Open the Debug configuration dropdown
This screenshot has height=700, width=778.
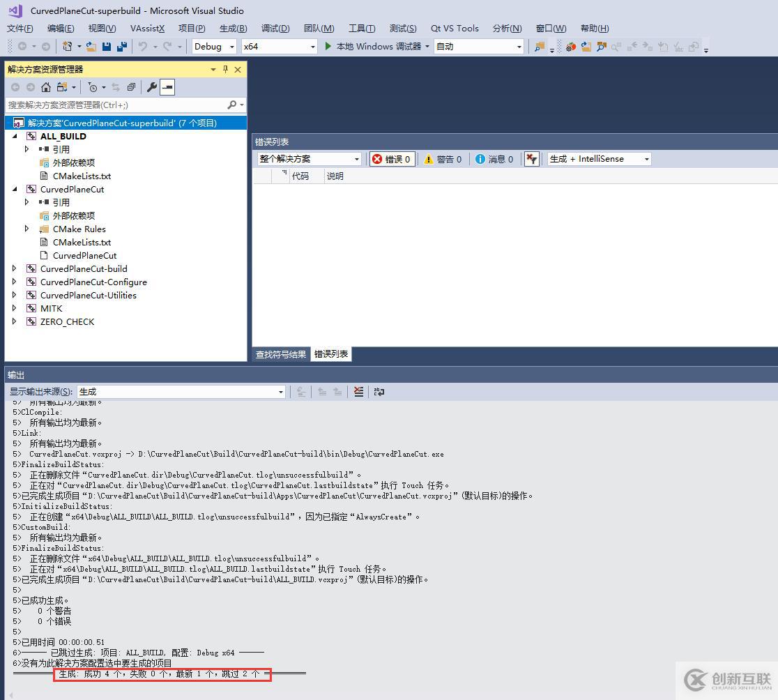click(x=214, y=47)
